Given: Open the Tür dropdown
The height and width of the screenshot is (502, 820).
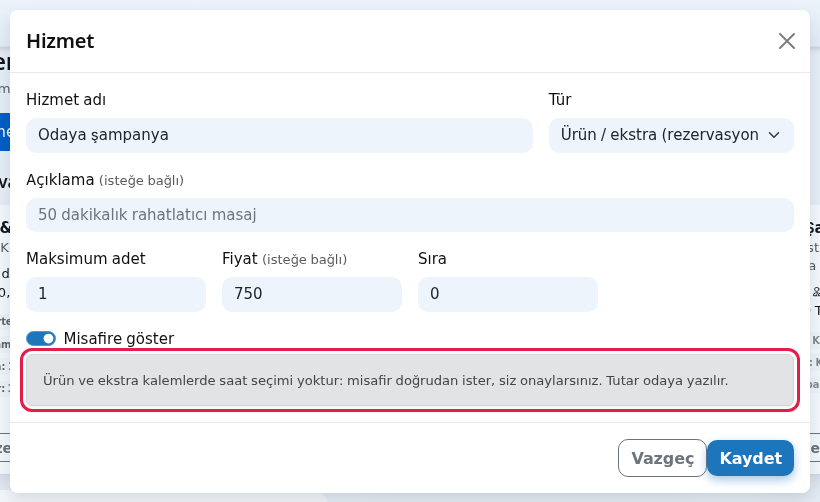Looking at the screenshot, I should [671, 135].
